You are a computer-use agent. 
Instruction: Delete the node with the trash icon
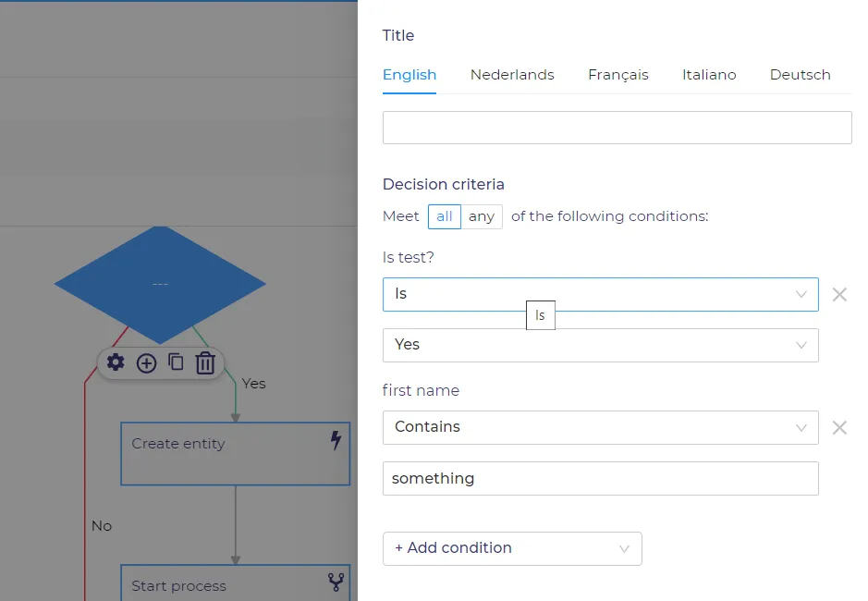[205, 363]
